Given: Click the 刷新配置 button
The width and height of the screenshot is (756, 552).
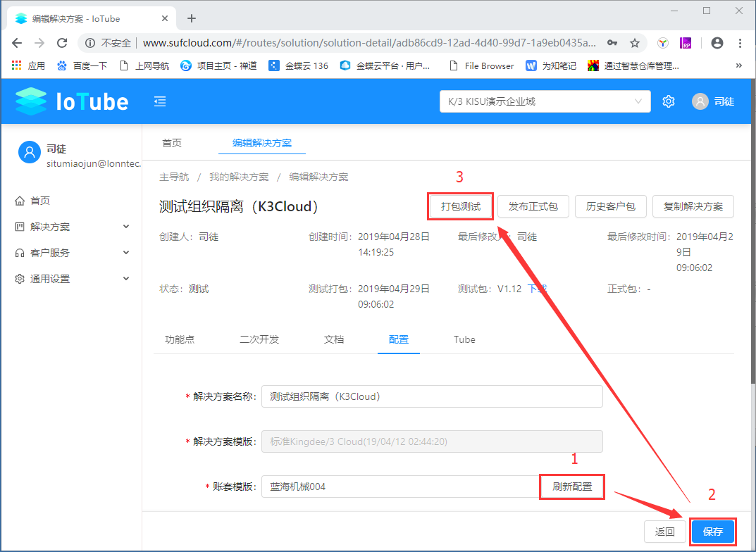Looking at the screenshot, I should click(572, 487).
